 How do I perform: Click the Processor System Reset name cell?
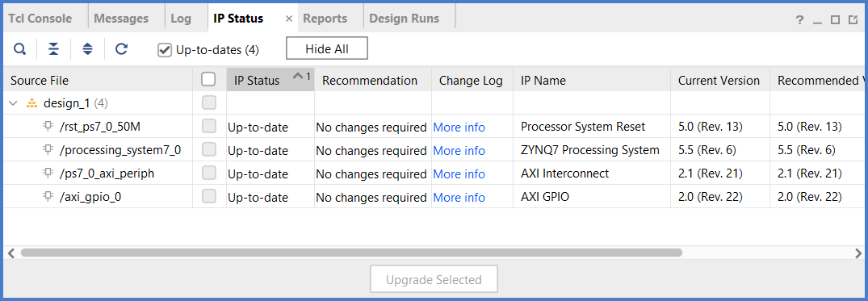[583, 127]
